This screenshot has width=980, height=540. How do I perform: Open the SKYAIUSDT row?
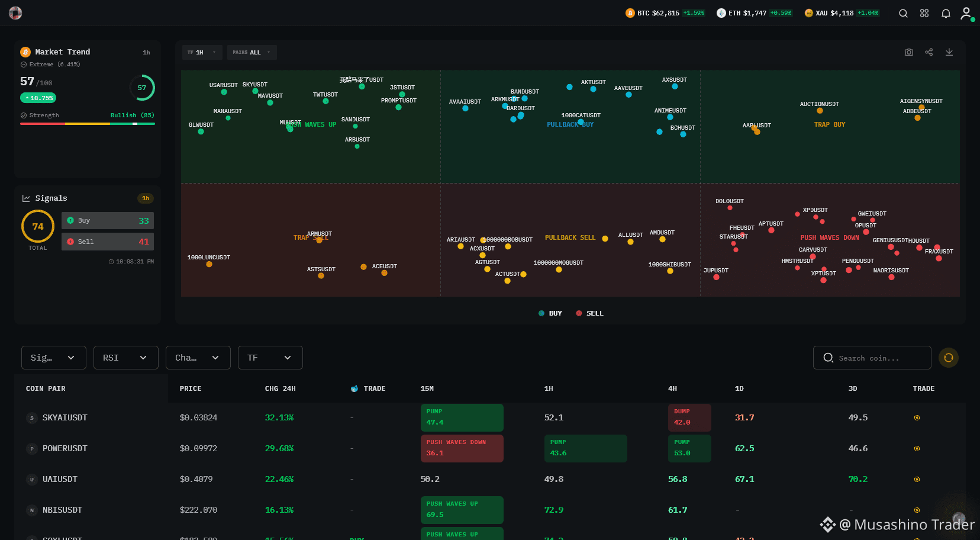pyautogui.click(x=490, y=417)
